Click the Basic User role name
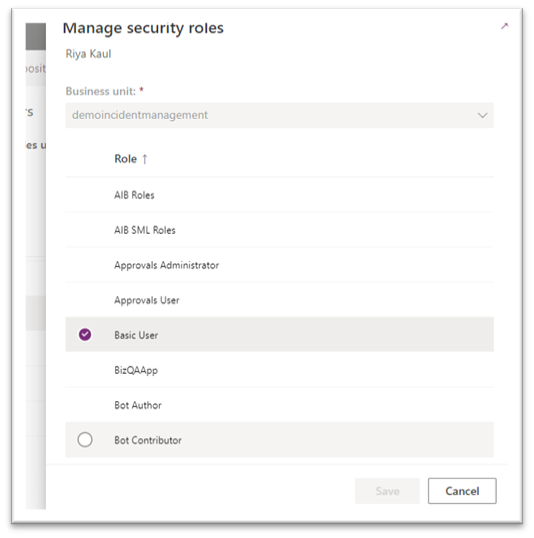This screenshot has height=538, width=534. (x=136, y=335)
